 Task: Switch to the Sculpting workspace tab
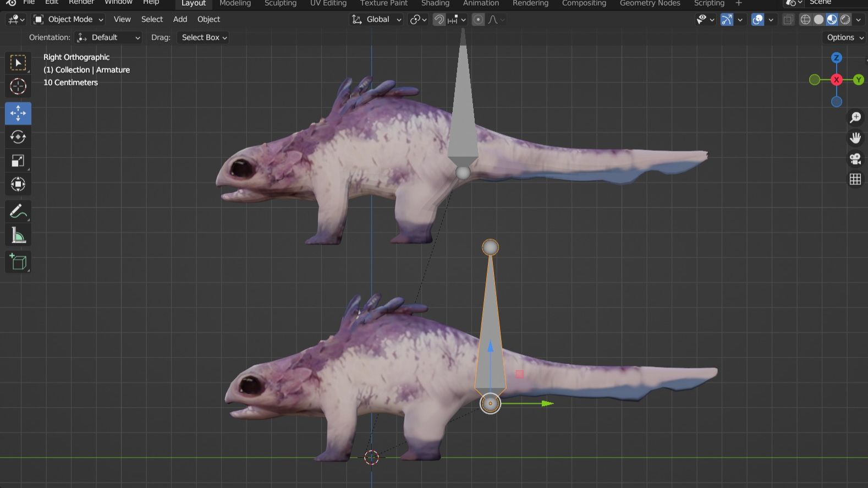click(x=280, y=3)
